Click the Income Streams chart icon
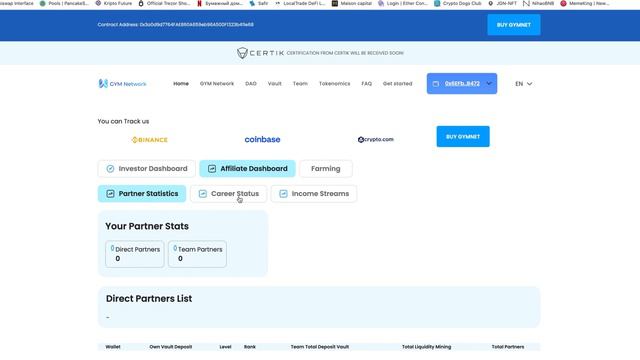The image size is (640, 360). click(283, 193)
